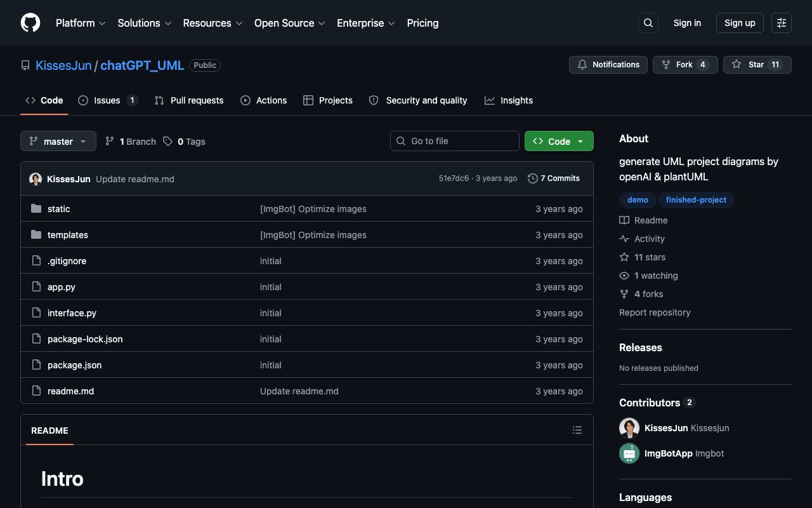Expand the Platform menu

pyautogui.click(x=81, y=23)
